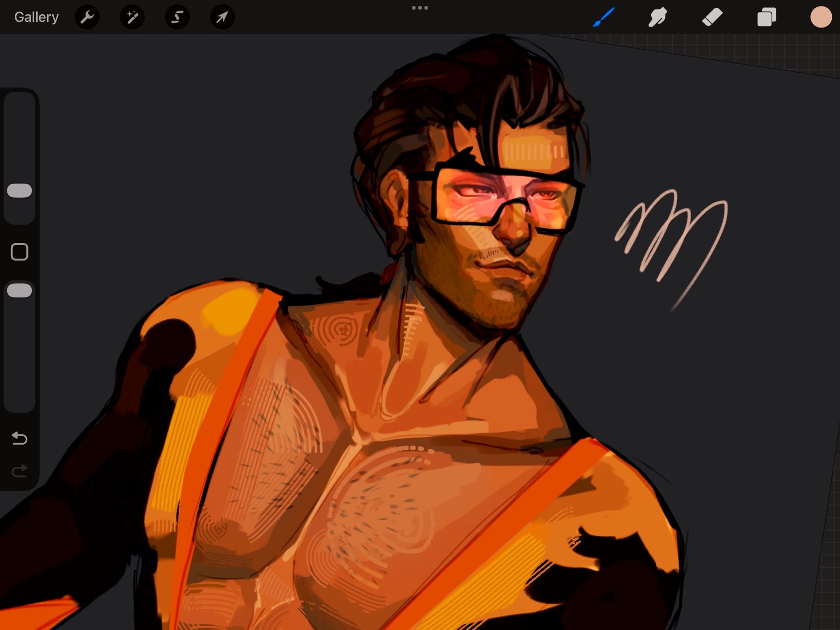Viewport: 840px width, 630px height.
Task: Return to the Gallery
Action: coord(36,17)
